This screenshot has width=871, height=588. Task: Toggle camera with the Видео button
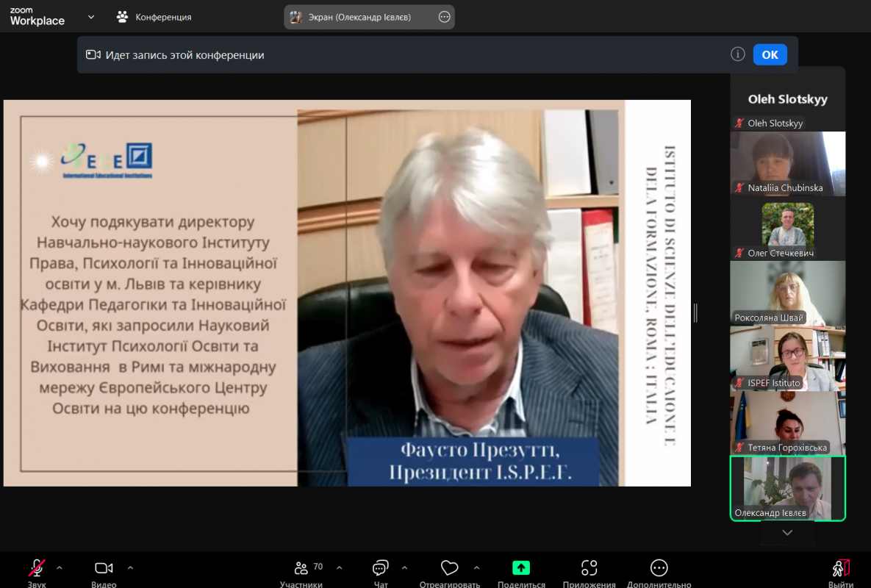(104, 568)
